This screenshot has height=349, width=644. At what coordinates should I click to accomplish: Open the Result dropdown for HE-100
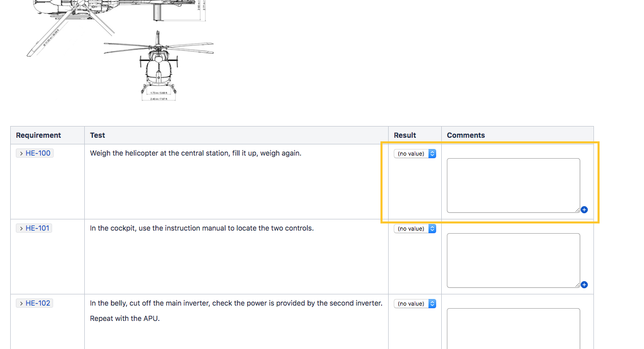(x=415, y=154)
